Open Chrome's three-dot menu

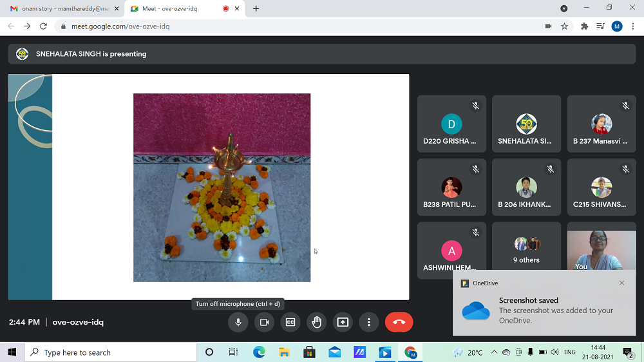(634, 26)
